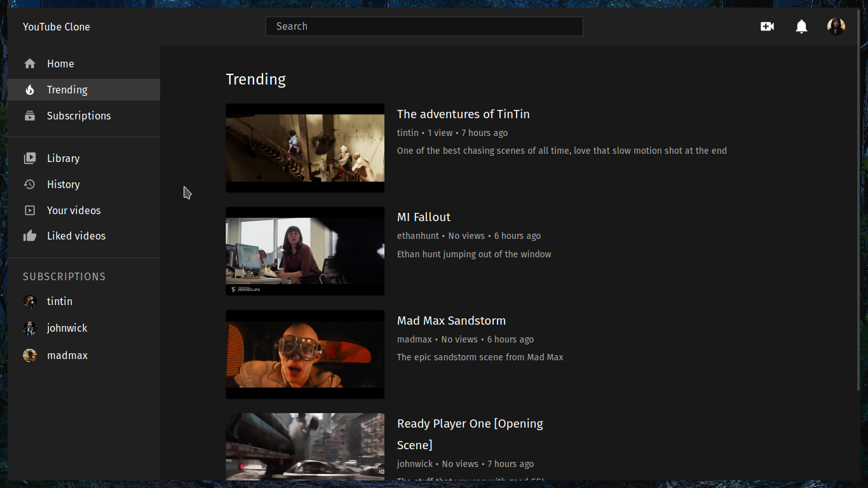Click tintin uploader name under TinTin video
Image resolution: width=868 pixels, height=488 pixels.
pyautogui.click(x=408, y=133)
